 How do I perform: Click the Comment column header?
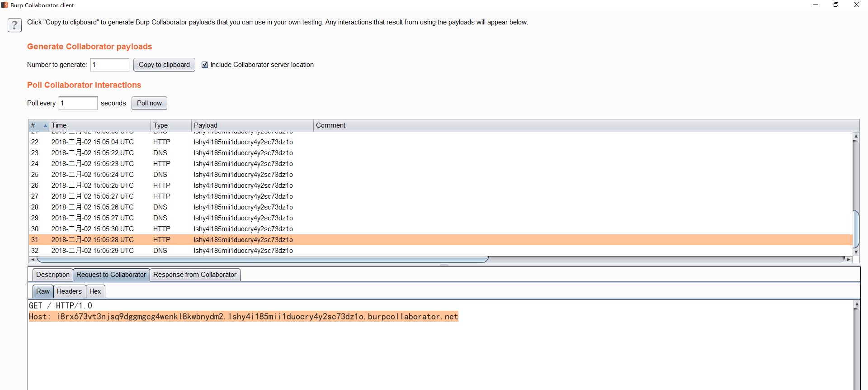pyautogui.click(x=586, y=125)
